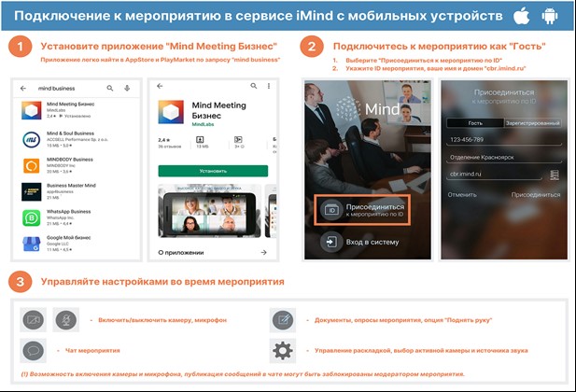Click the 'Отменить' link
The width and height of the screenshot is (576, 392).
[461, 195]
